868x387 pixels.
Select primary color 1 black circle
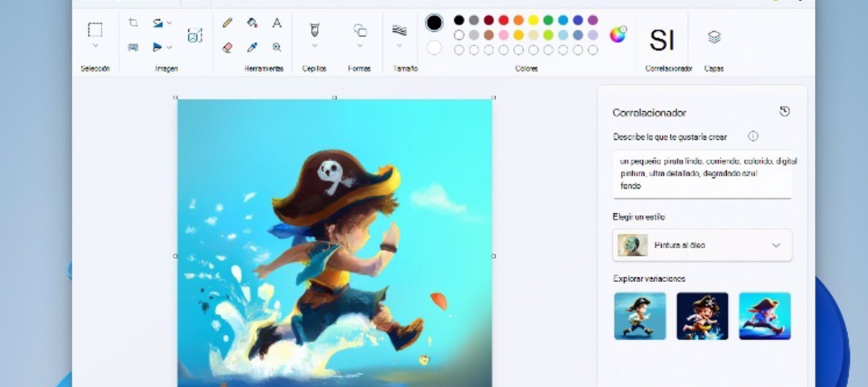pos(434,22)
